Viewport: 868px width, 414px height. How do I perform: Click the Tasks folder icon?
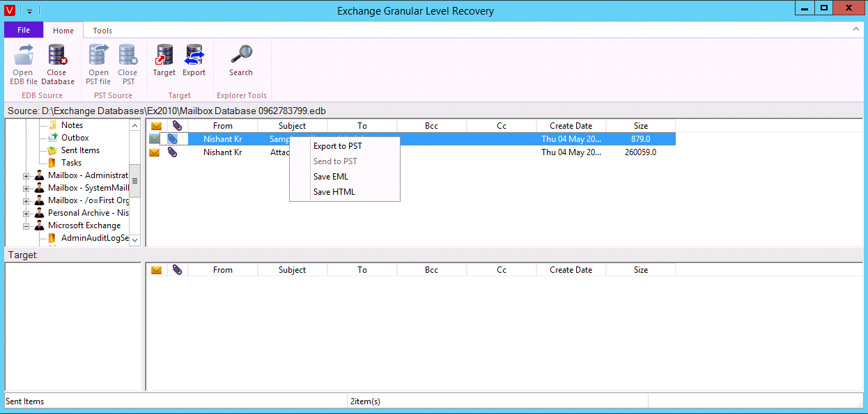coord(53,163)
